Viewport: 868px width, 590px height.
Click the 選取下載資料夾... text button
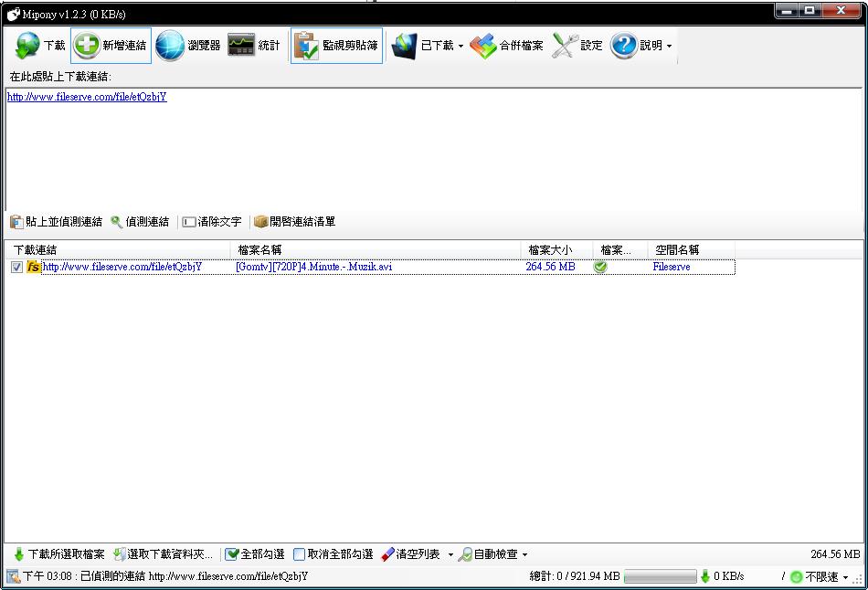[x=170, y=554]
